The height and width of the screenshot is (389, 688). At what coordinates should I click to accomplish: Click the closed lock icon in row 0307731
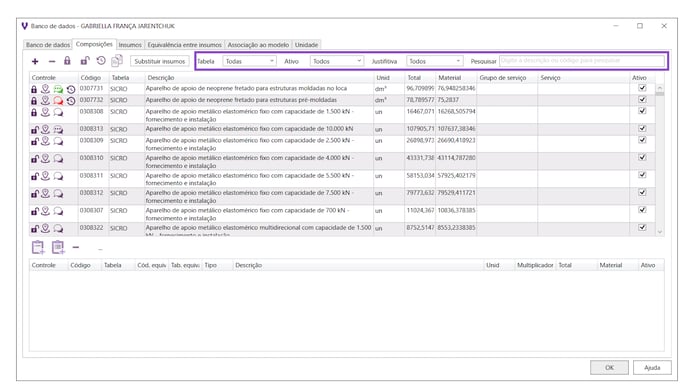34,89
